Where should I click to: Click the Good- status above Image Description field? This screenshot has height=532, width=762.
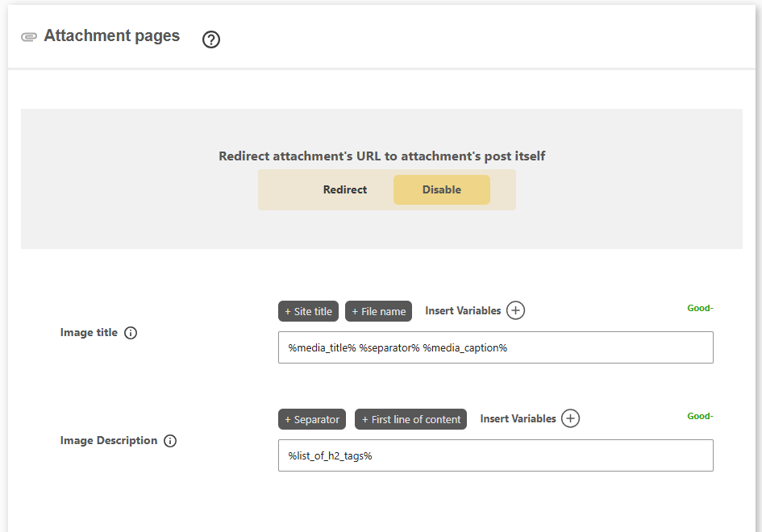point(700,416)
